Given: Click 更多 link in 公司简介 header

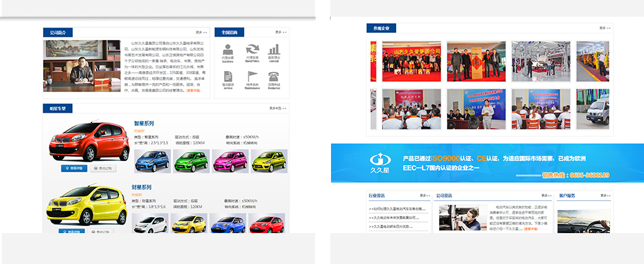Looking at the screenshot, I should point(201,32).
